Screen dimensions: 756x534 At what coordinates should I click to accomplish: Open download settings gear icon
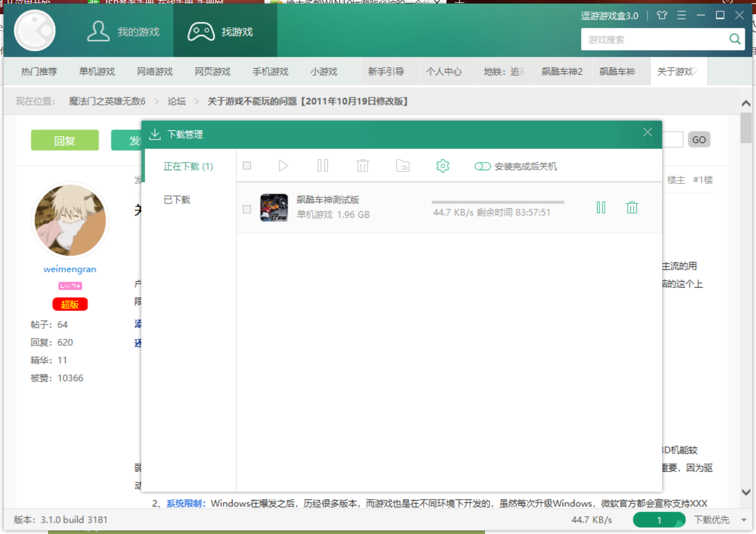pyautogui.click(x=442, y=166)
